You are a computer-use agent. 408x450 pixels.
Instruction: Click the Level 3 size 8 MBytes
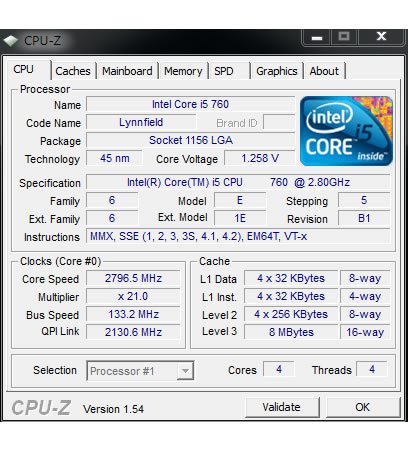point(291,332)
